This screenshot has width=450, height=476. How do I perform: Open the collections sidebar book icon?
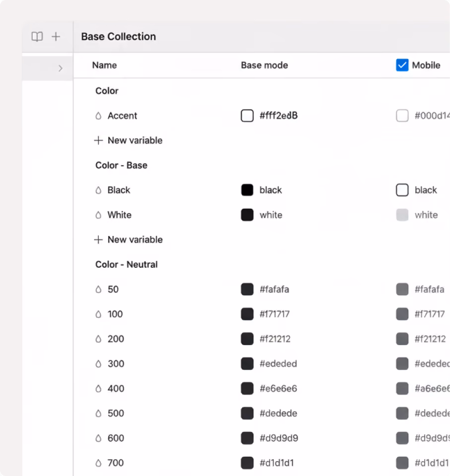[x=37, y=37]
